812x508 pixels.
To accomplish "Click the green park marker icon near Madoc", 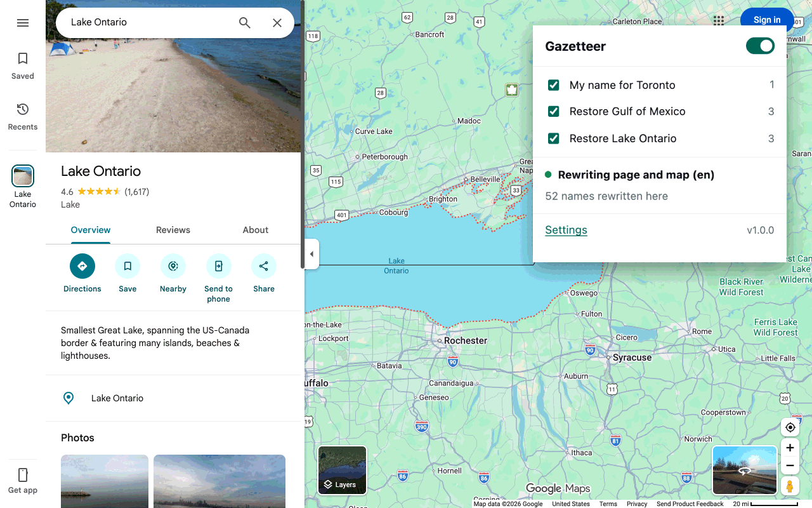I will [x=512, y=90].
